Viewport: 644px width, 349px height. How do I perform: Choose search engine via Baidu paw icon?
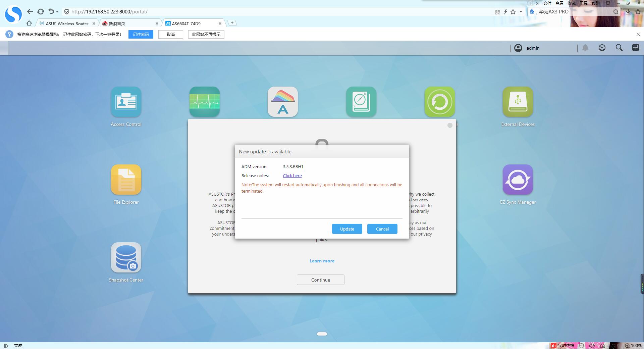532,12
